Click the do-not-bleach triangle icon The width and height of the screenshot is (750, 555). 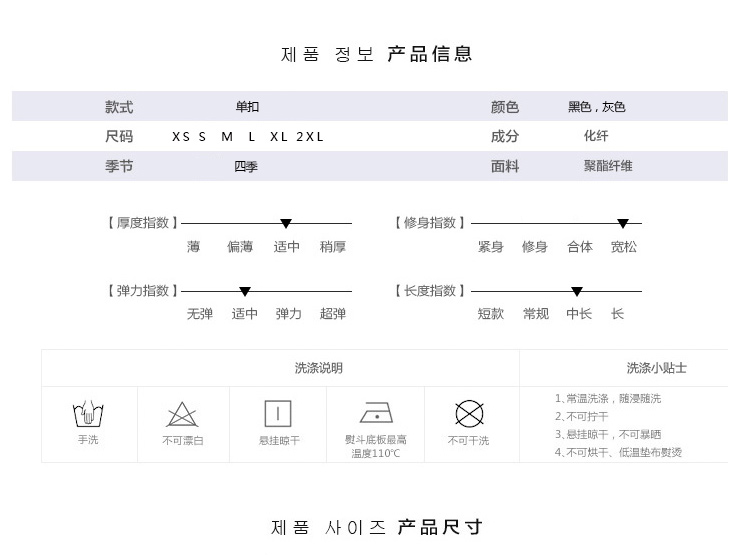(182, 414)
